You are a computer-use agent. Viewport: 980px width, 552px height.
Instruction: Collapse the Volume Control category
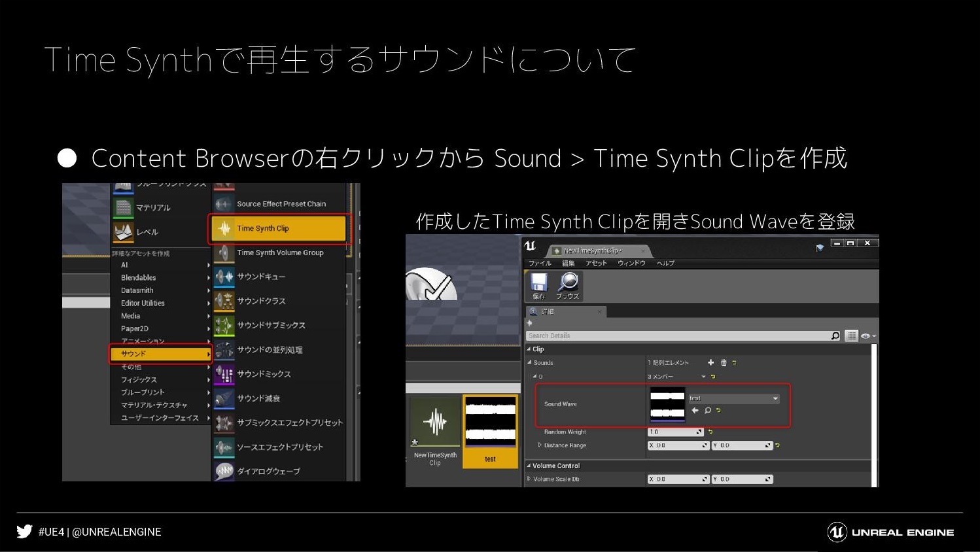(x=529, y=466)
